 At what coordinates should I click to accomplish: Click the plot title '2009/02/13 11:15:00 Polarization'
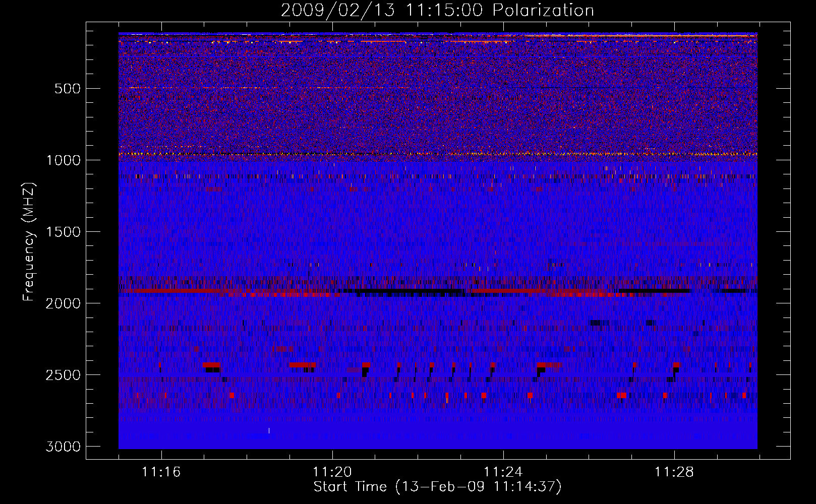coord(437,11)
